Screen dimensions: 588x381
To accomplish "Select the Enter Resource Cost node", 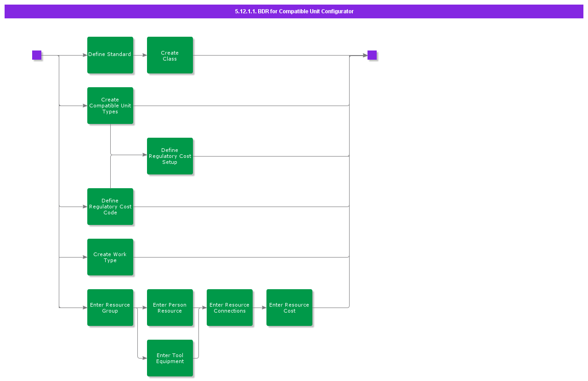I will [x=289, y=308].
